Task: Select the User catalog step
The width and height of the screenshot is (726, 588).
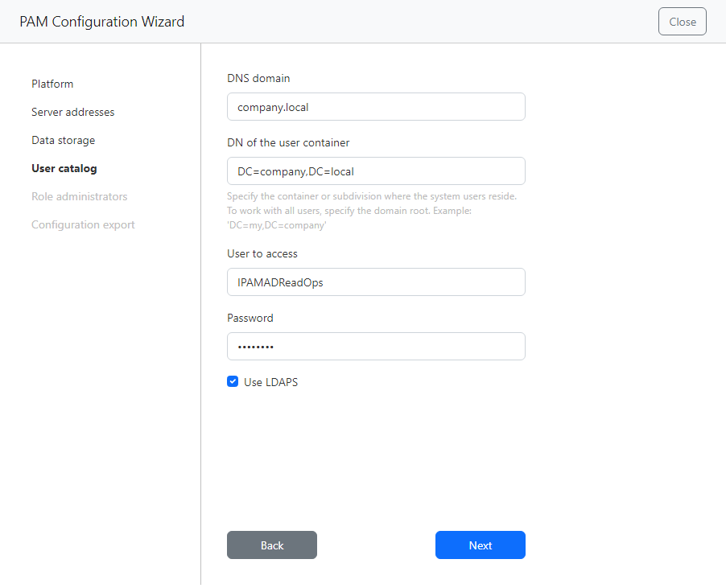Action: tap(64, 168)
